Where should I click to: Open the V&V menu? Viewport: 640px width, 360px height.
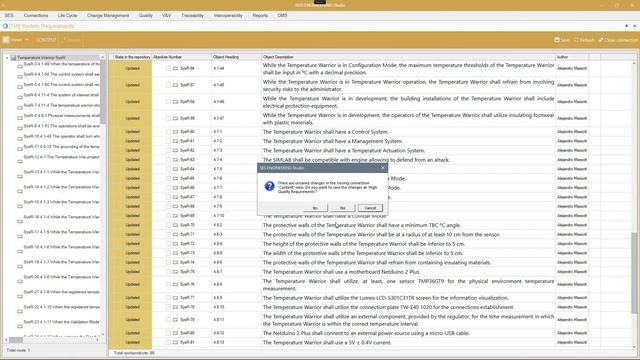(x=167, y=16)
